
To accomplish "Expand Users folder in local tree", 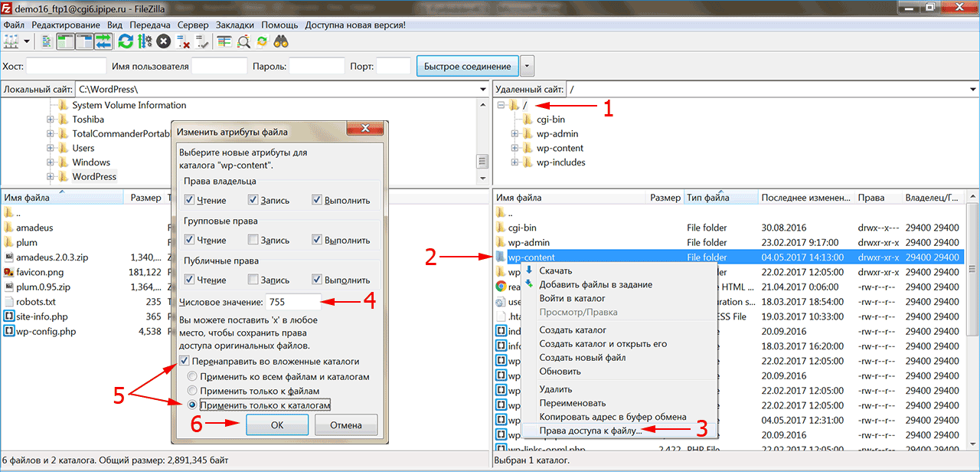I will 51,148.
